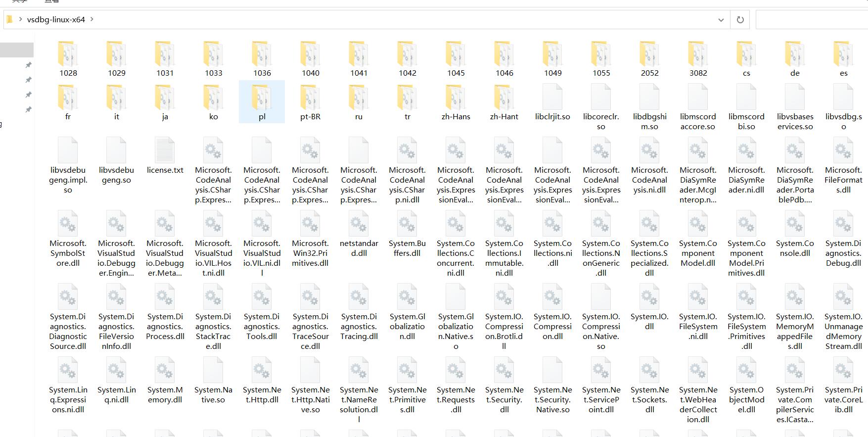
Task: Select the highlighted navigation pane item
Action: click(17, 49)
